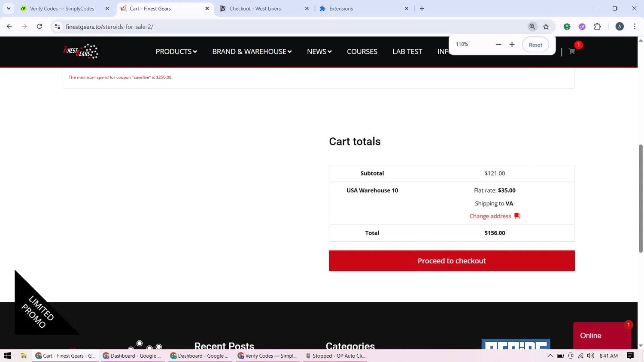This screenshot has height=362, width=644.
Task: Close the Extensions tab
Action: (x=407, y=9)
